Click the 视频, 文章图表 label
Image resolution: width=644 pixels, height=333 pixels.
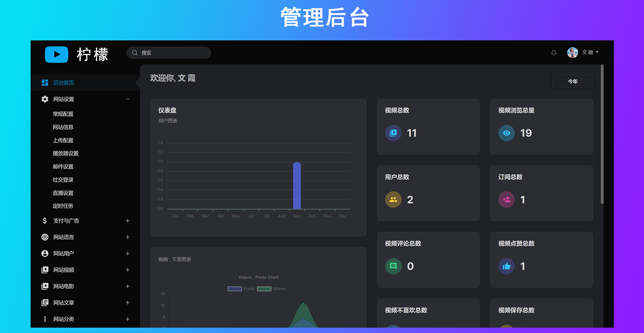tap(175, 259)
